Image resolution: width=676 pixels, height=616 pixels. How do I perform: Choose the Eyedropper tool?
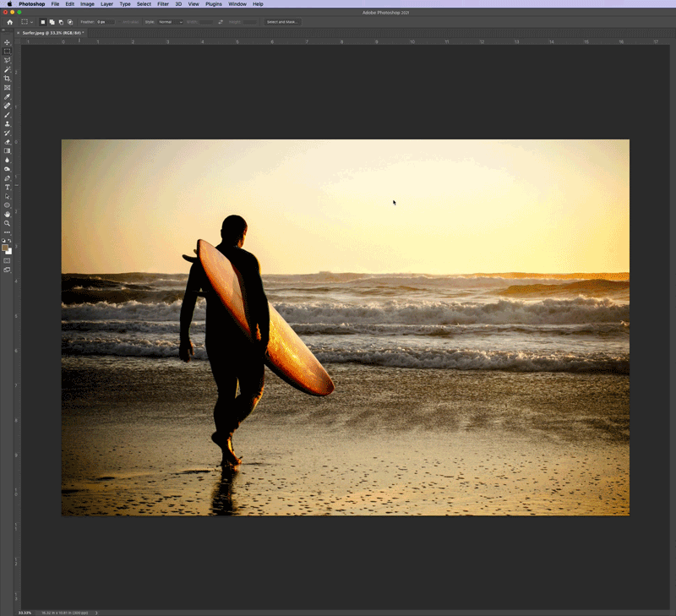pyautogui.click(x=7, y=96)
